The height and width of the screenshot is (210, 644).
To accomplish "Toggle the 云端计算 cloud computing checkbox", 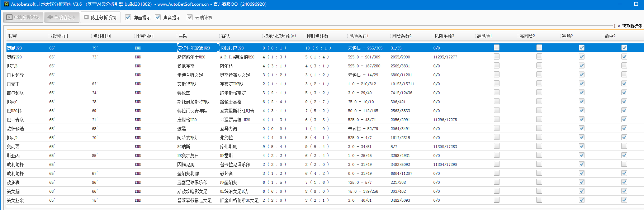I will pyautogui.click(x=190, y=17).
